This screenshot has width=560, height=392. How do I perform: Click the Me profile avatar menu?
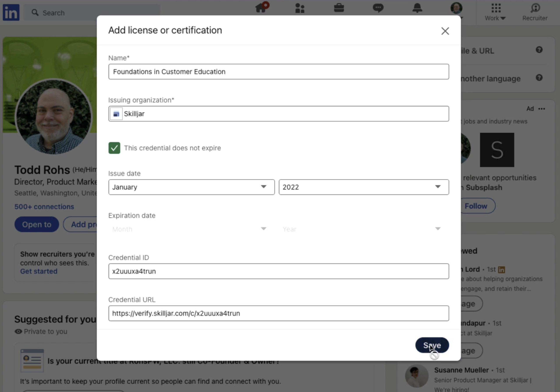(x=456, y=8)
